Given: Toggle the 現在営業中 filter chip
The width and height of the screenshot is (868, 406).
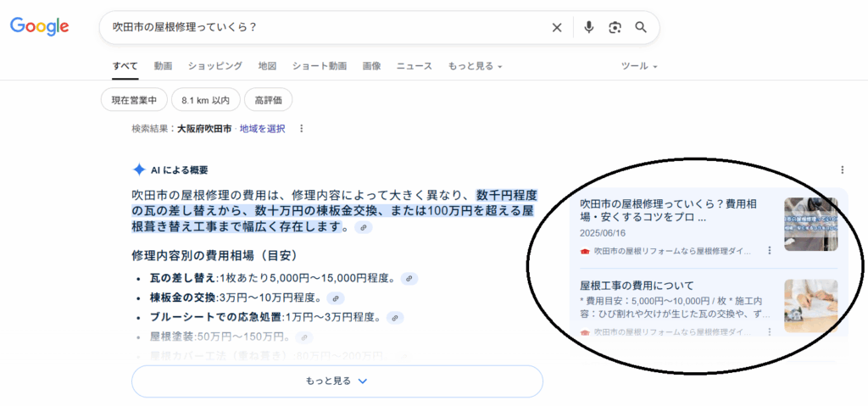Looking at the screenshot, I should (135, 100).
